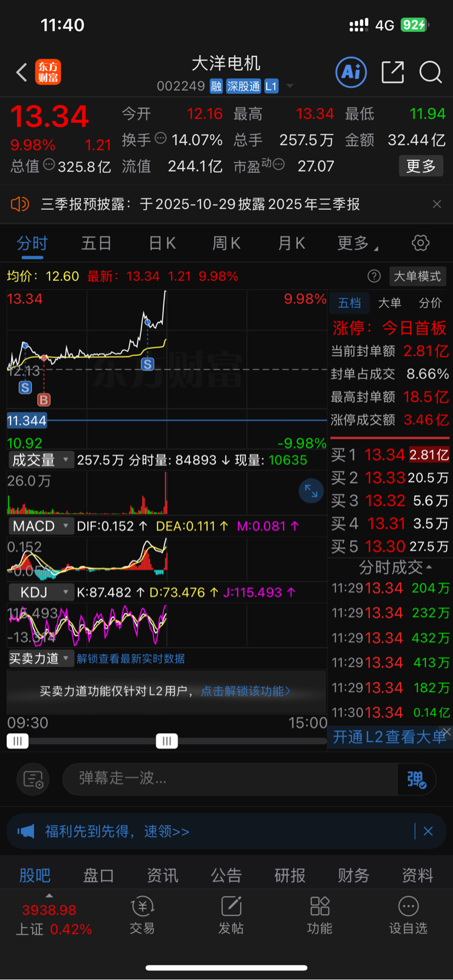Tap 开通L2查看大单 button
Screen dimensions: 453x980
click(389, 737)
